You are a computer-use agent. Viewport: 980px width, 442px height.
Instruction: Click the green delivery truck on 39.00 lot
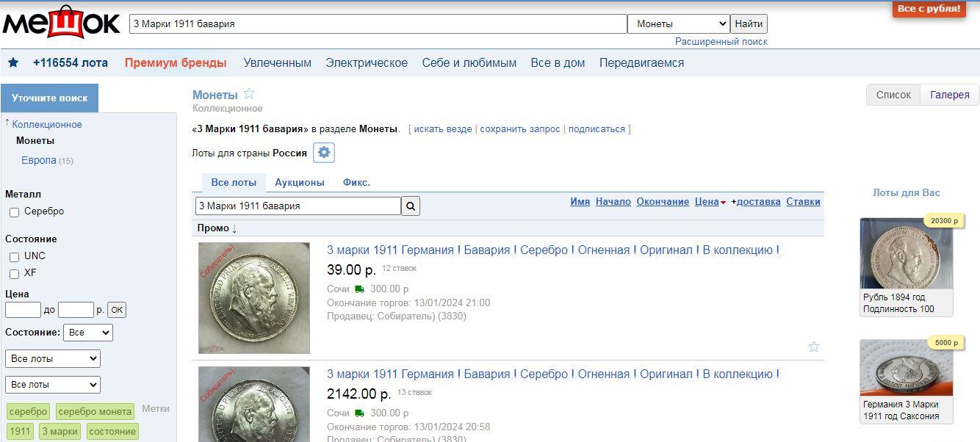359,289
